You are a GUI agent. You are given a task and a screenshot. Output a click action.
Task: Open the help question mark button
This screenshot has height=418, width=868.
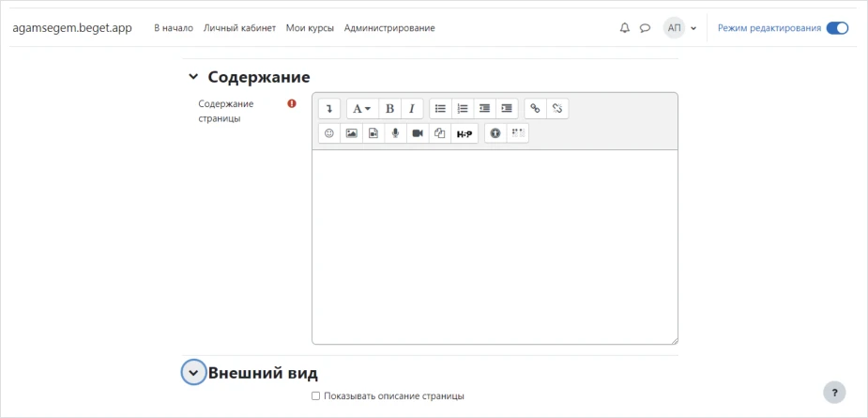click(x=834, y=392)
